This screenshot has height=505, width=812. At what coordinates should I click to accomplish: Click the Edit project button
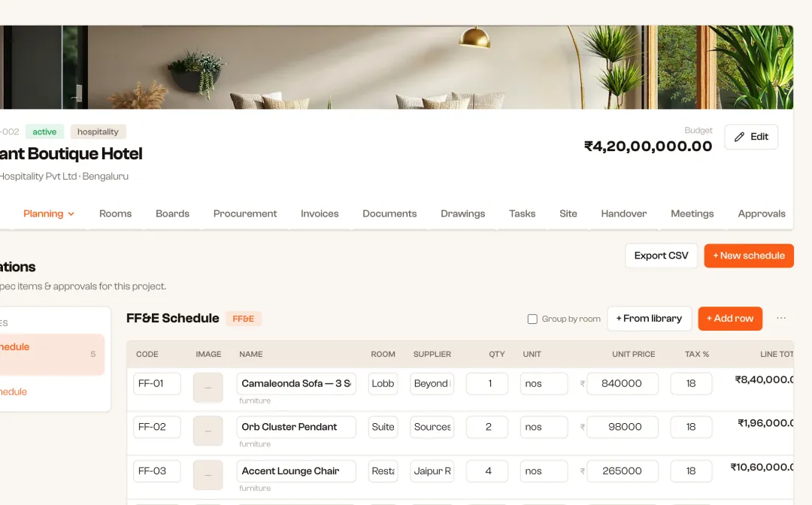(x=751, y=137)
